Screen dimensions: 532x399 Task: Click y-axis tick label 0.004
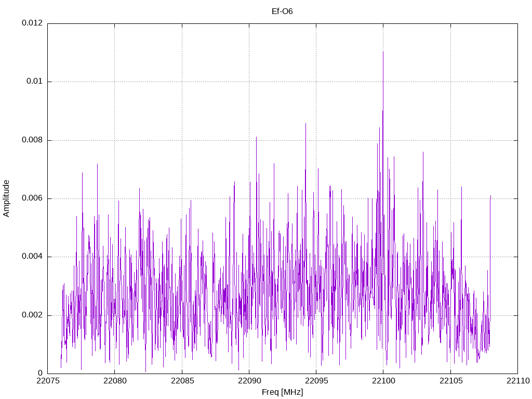(32, 257)
